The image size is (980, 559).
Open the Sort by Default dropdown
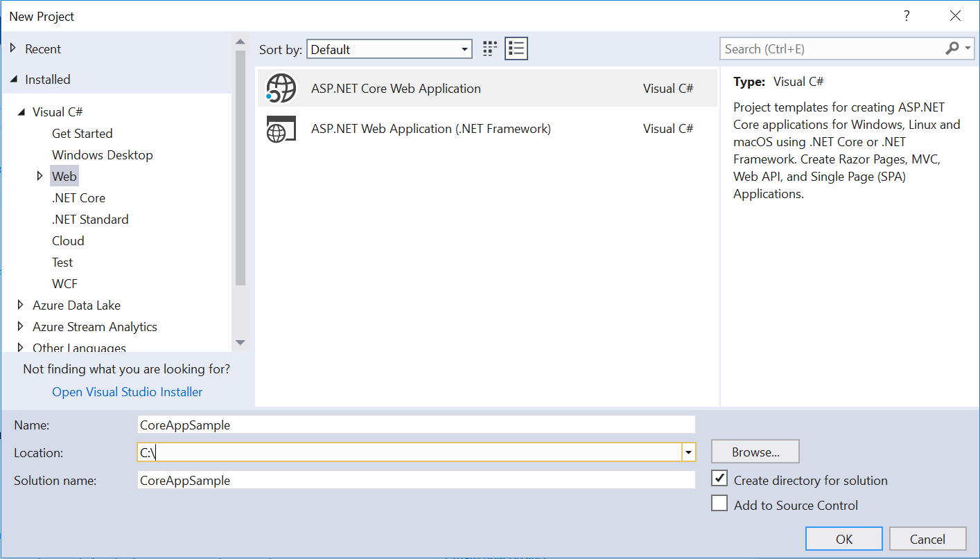click(x=390, y=49)
